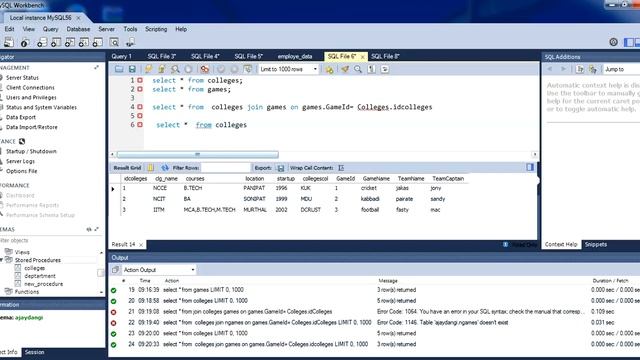Toggle auto-commit mode icon
The width and height of the screenshot is (640, 360).
[x=248, y=69]
